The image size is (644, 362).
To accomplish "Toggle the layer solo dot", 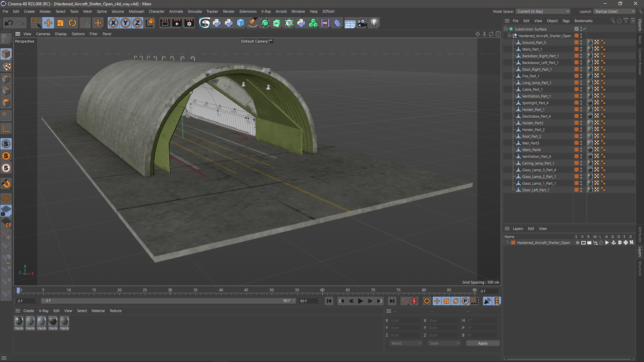I will click(x=577, y=243).
